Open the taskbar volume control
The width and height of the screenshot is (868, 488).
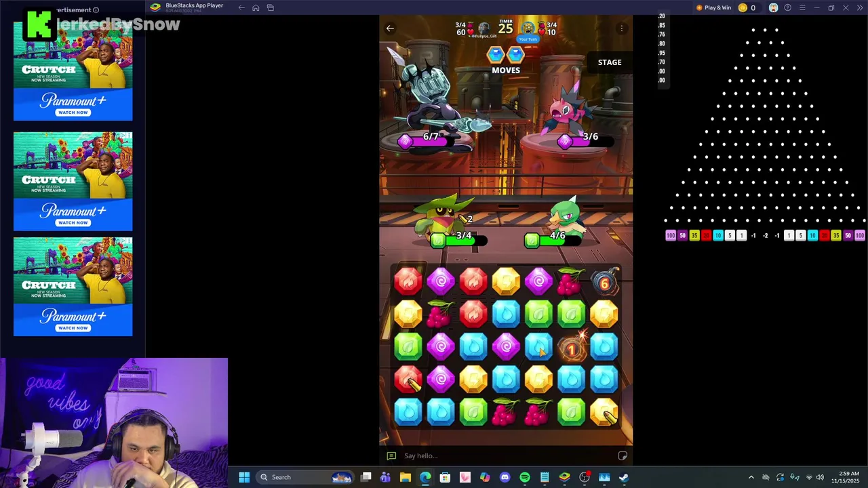click(820, 477)
